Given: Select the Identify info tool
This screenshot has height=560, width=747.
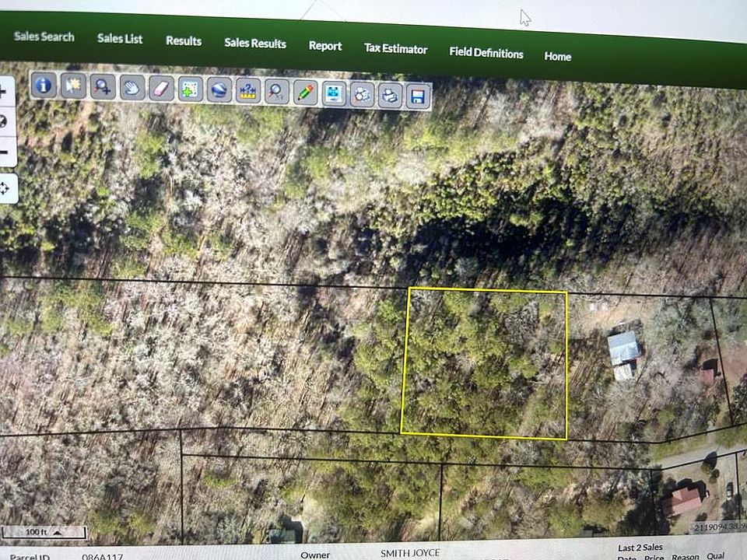Looking at the screenshot, I should coord(44,86).
